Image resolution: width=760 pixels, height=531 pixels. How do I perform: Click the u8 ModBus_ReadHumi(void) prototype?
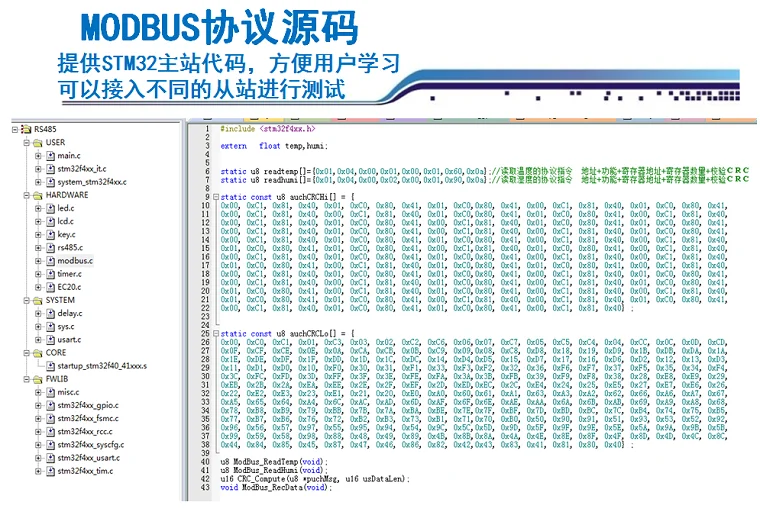coord(274,470)
